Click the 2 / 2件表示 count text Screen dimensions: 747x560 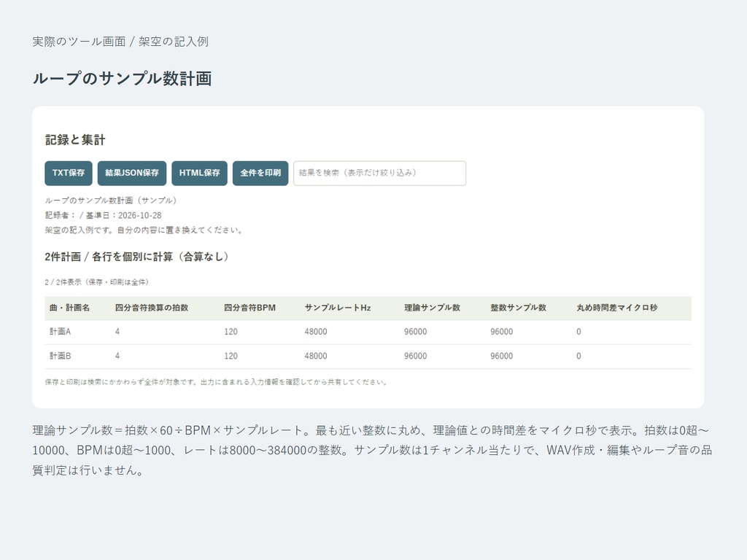[x=97, y=282]
